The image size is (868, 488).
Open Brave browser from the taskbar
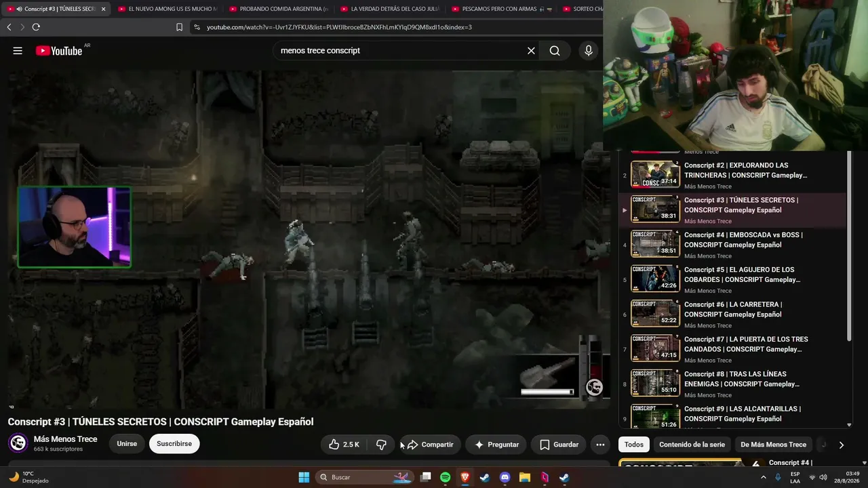point(465,477)
